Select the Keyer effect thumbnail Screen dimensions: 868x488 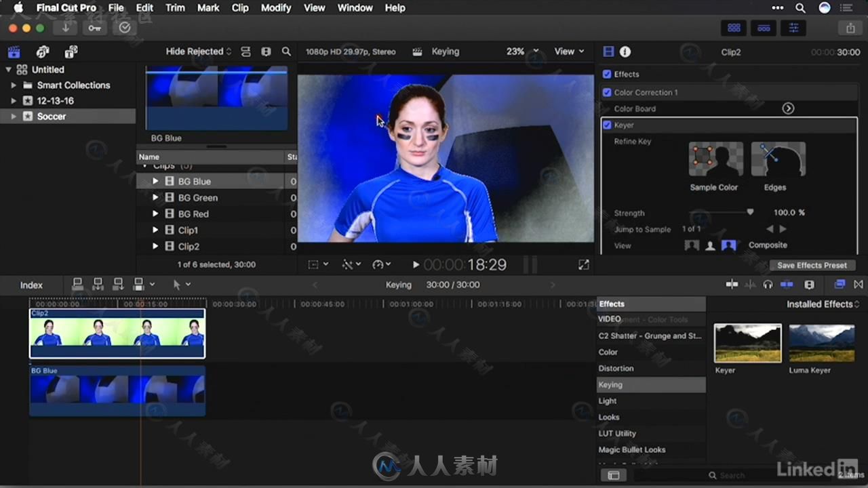(x=747, y=343)
